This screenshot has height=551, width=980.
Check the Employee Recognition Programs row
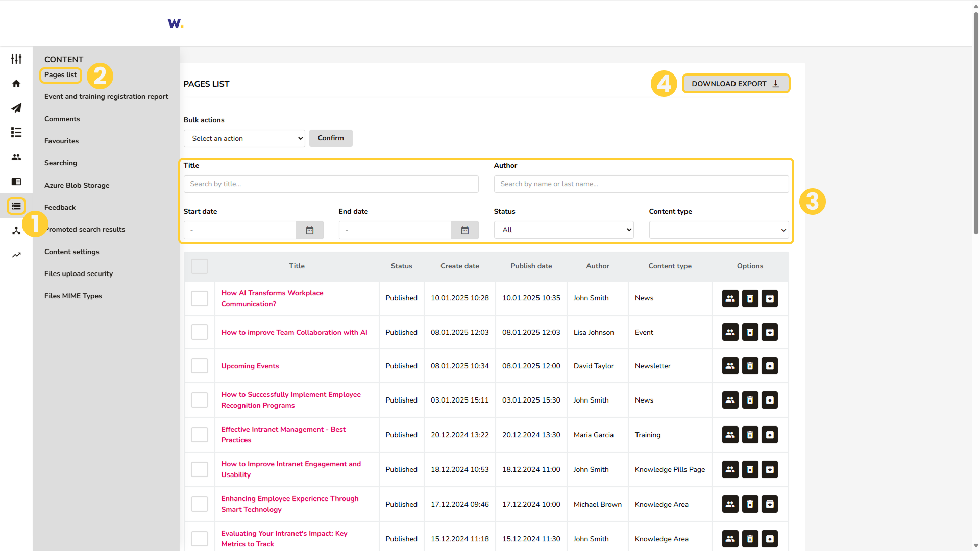[x=200, y=400]
